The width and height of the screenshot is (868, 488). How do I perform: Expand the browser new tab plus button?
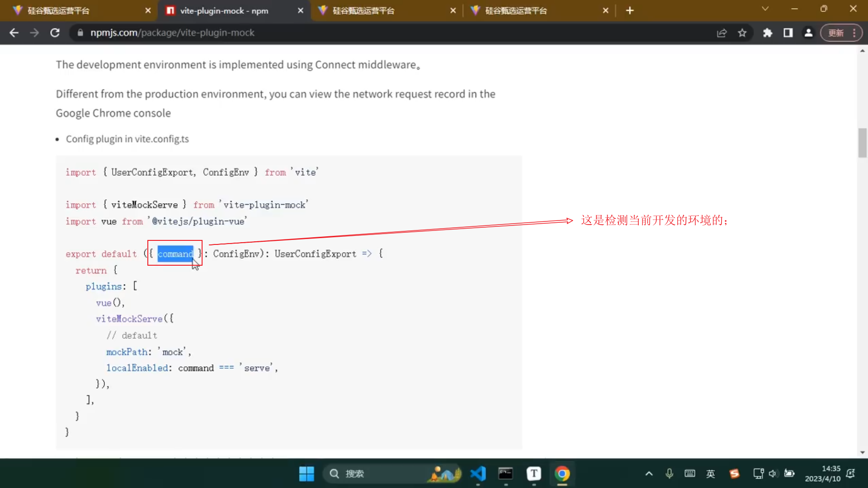[x=629, y=11]
